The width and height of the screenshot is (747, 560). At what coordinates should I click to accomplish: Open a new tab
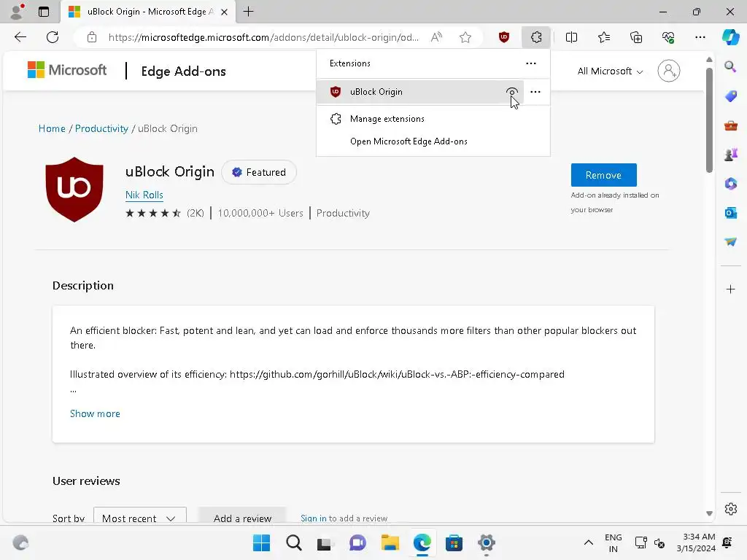(248, 12)
